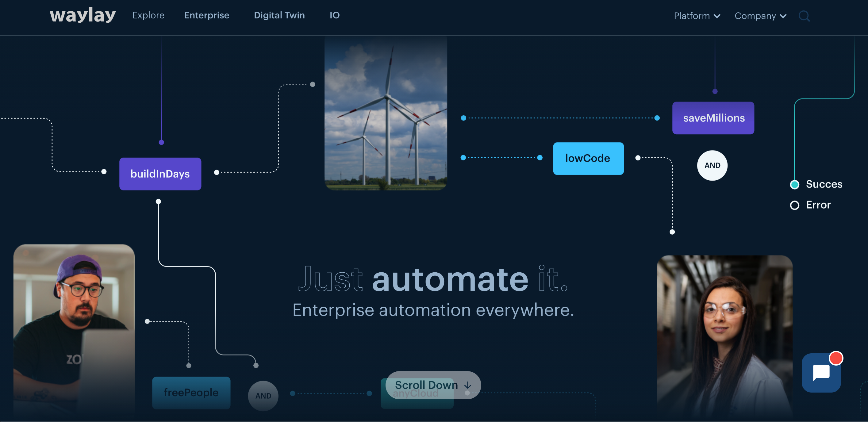
Task: Click the photo of man with purple cap
Action: click(74, 332)
